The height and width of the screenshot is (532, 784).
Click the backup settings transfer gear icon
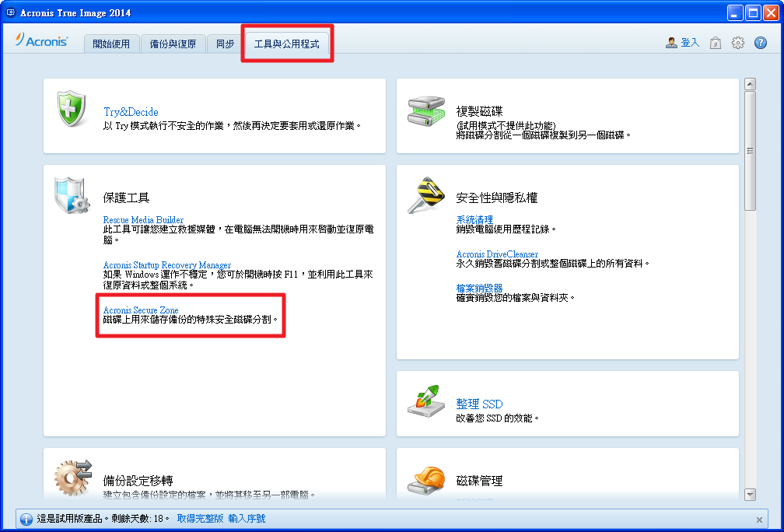point(73,477)
